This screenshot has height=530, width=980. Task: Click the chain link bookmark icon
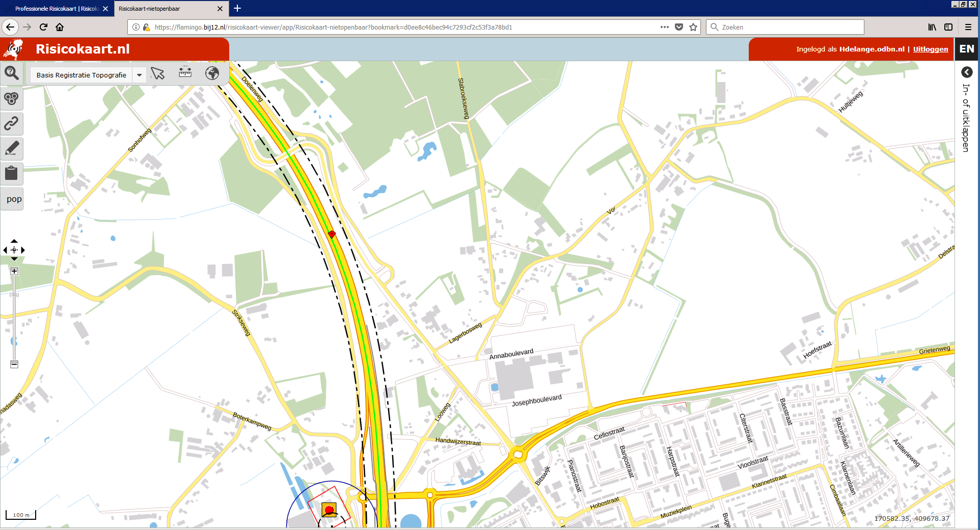coord(12,123)
